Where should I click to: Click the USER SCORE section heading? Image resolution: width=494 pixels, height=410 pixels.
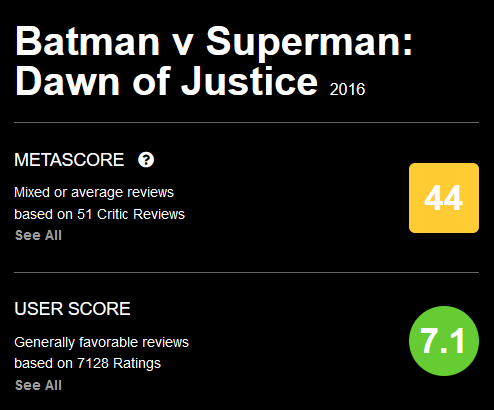click(x=72, y=309)
